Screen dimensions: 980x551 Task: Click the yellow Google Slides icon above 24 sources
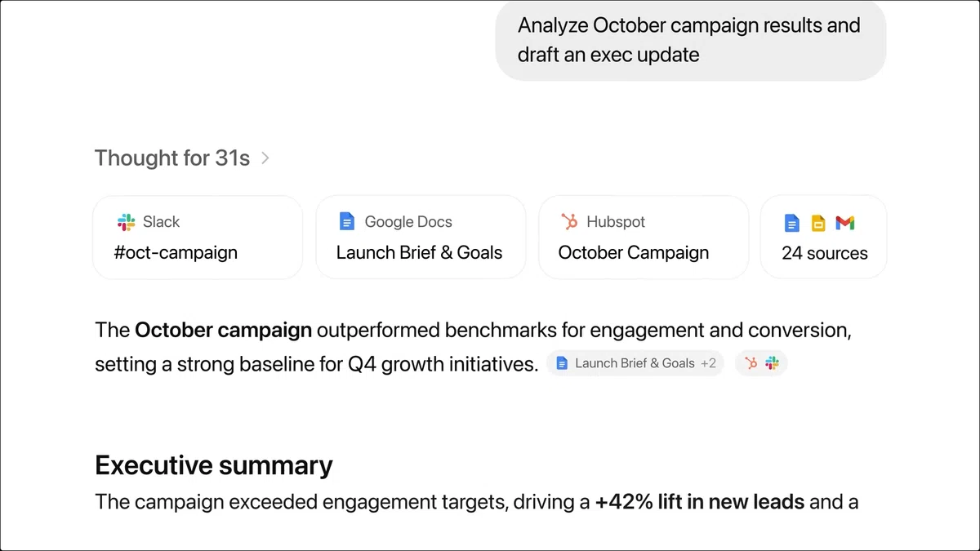817,223
